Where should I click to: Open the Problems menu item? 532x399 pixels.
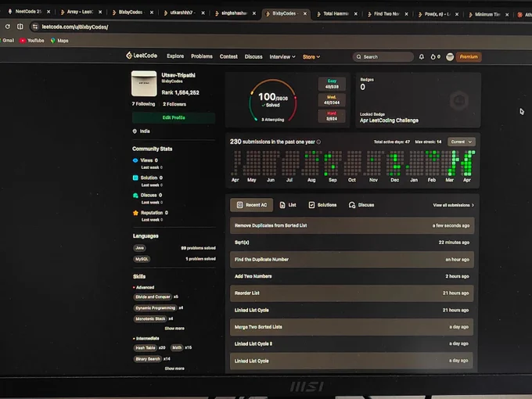[x=202, y=56]
